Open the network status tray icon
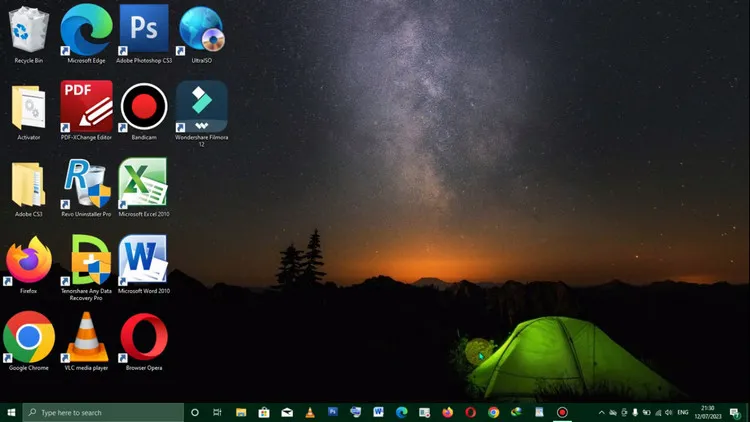Screen dimensions: 750x422 (658, 412)
